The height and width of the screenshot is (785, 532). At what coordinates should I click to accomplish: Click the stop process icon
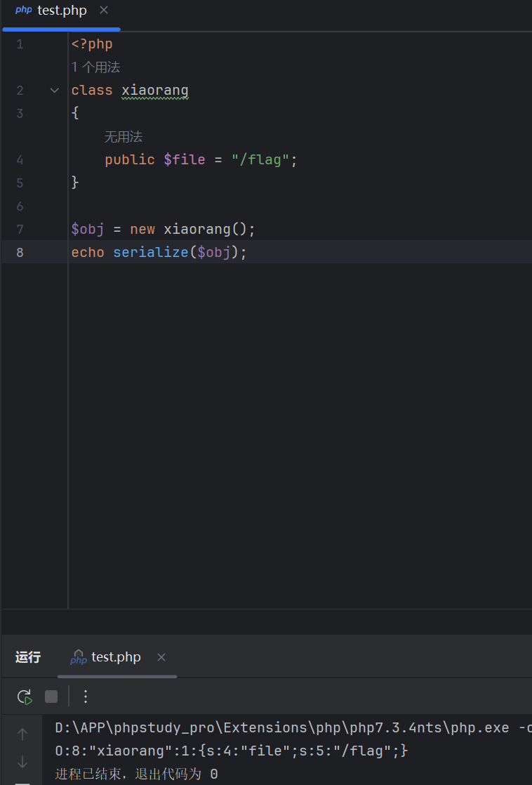point(51,697)
